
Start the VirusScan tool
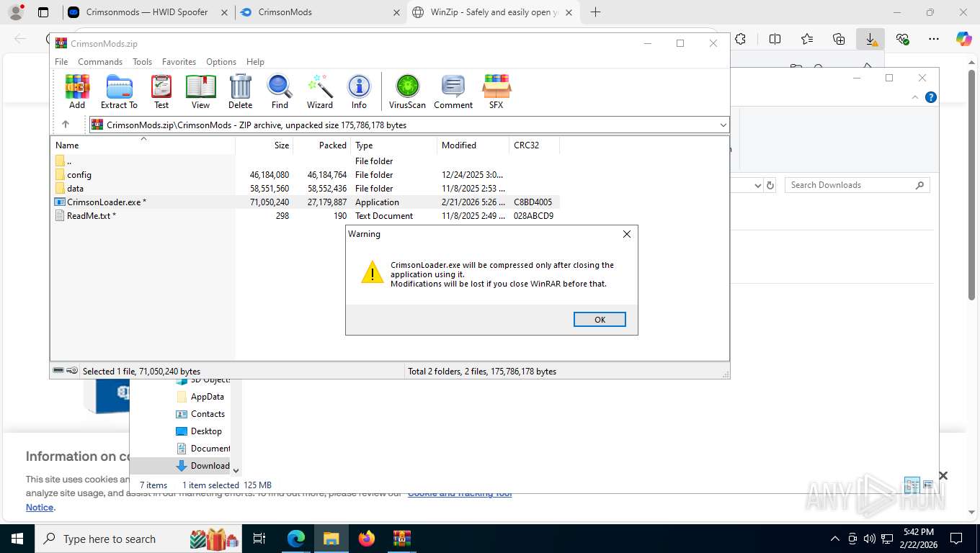click(x=407, y=91)
